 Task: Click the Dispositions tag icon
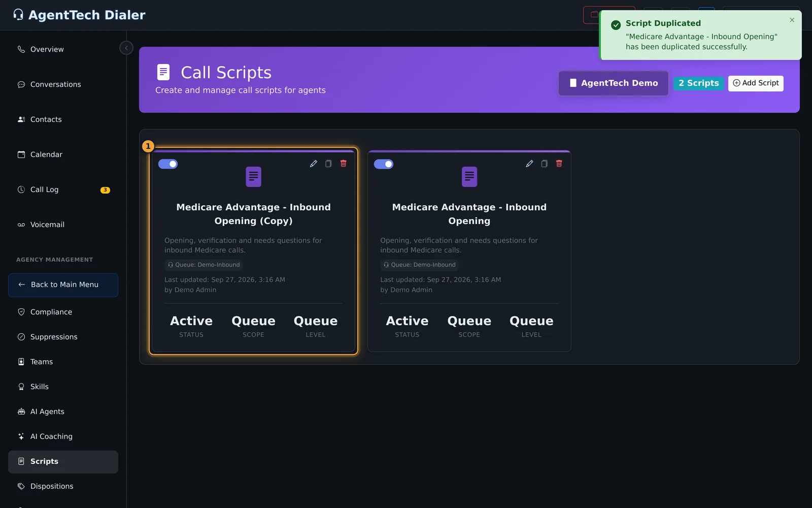coord(21,486)
